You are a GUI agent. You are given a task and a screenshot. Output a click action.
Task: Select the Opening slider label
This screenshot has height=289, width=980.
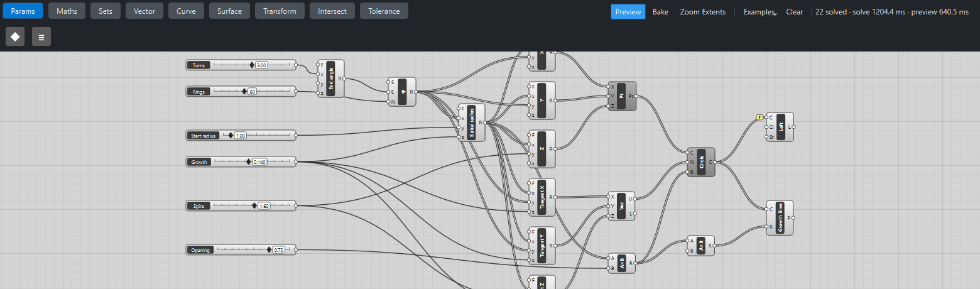[x=202, y=249]
